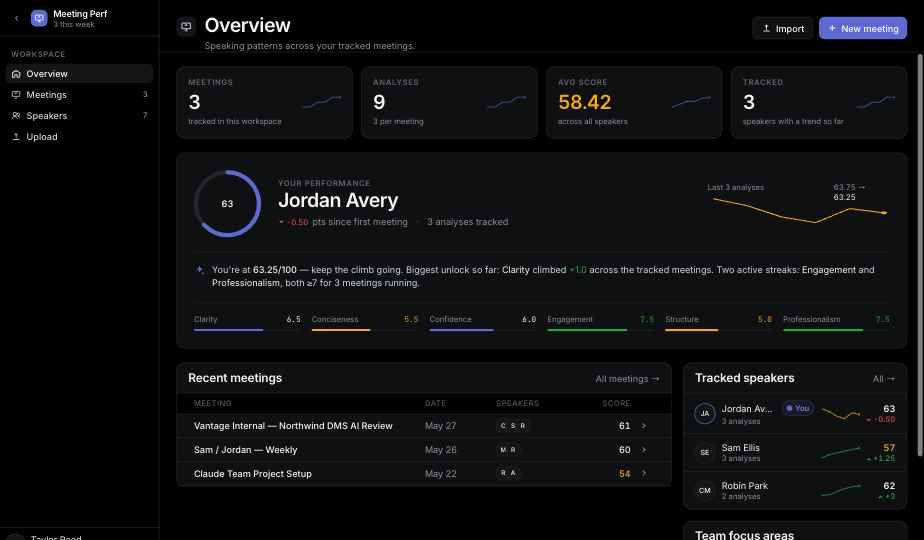Click the circular score ring showing 63
Screen dimensions: 924x540
pos(227,204)
